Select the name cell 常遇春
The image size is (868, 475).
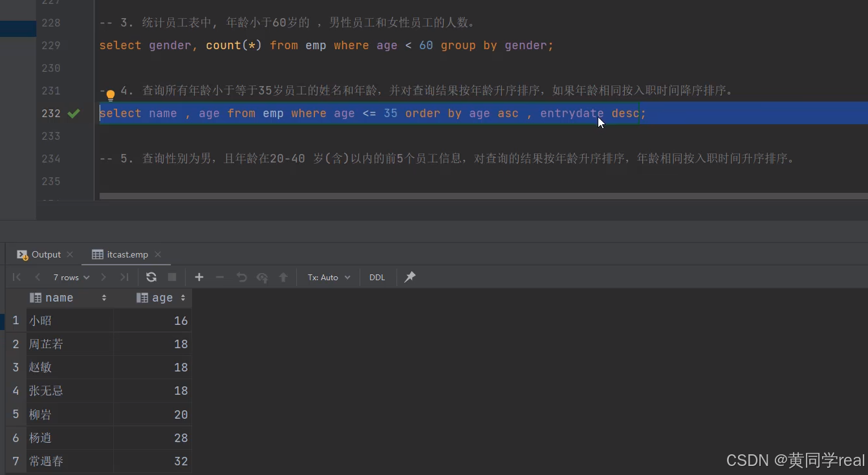[70, 461]
